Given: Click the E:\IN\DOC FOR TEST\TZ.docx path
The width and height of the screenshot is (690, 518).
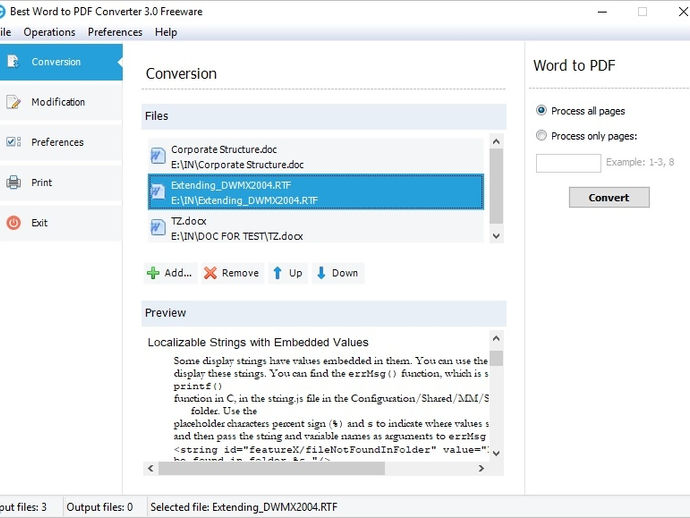Looking at the screenshot, I should coord(237,236).
